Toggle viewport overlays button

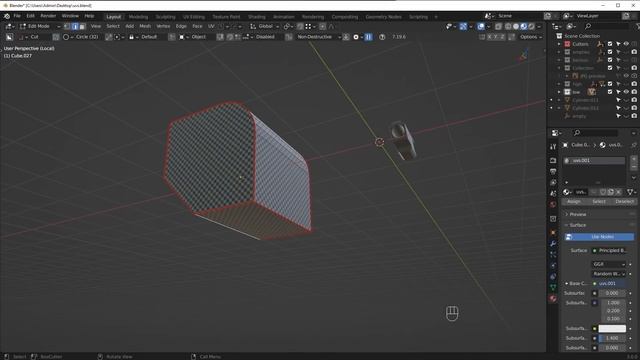click(481, 26)
